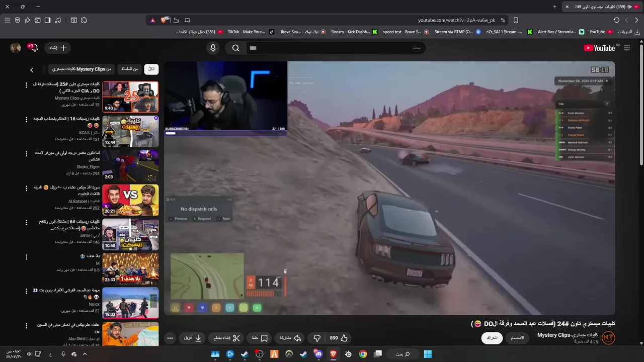Open the 2:03 Sheko_Elgen video thumbnail

[130, 165]
